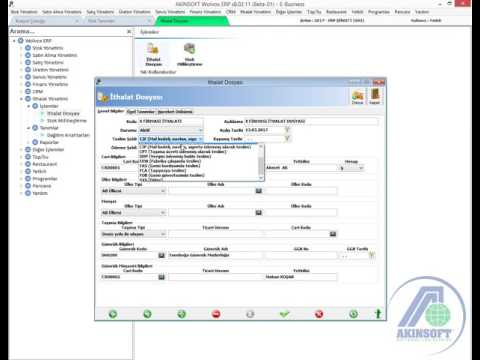Click the gray refresh icon in bottom bar
The image size is (480, 360).
(250, 314)
